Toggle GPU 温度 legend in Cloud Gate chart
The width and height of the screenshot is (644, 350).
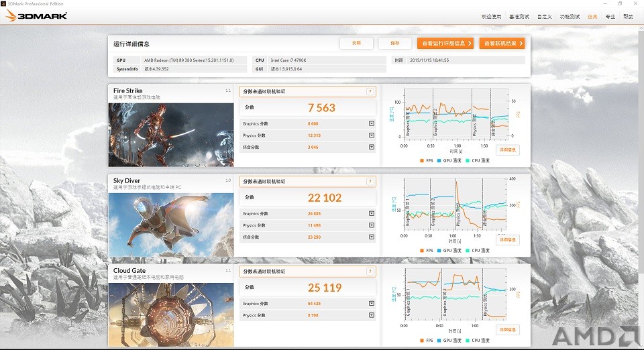click(x=449, y=340)
